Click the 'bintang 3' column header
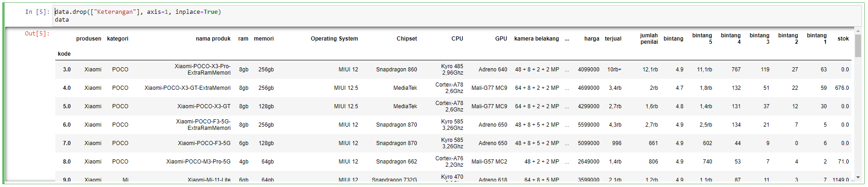The height and width of the screenshot is (187, 868). coord(759,39)
